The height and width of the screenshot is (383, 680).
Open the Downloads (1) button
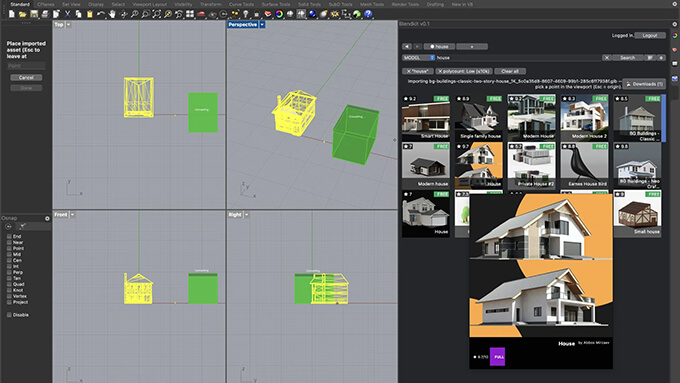click(644, 84)
